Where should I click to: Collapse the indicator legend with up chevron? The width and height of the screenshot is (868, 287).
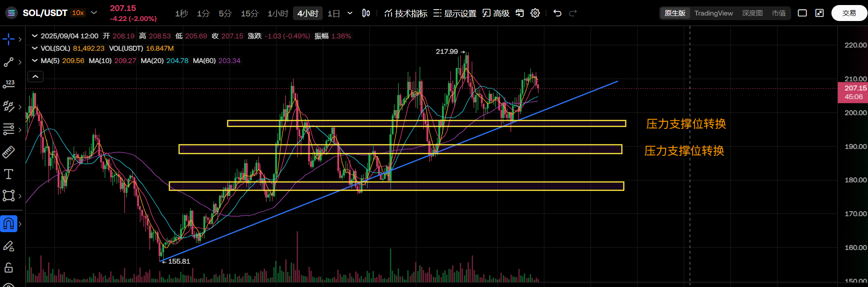(x=36, y=77)
